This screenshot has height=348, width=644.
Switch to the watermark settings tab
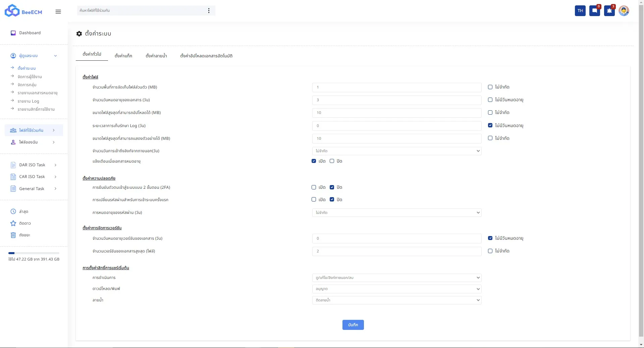click(x=156, y=56)
